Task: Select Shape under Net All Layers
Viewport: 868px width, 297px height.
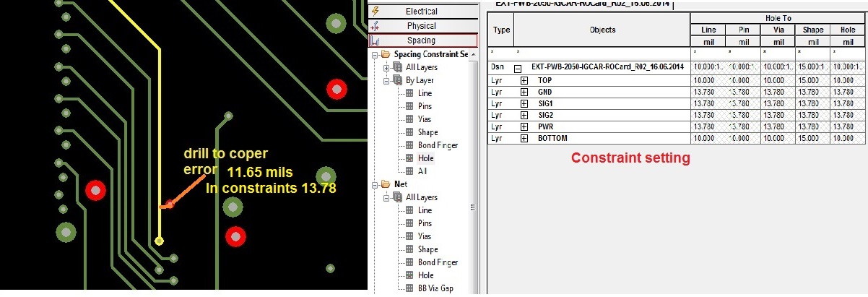Action: coord(428,249)
